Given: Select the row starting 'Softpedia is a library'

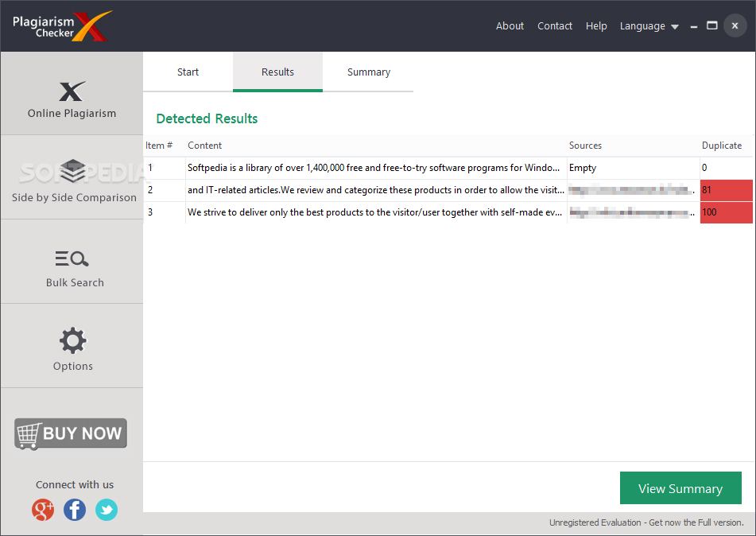Looking at the screenshot, I should [448, 168].
